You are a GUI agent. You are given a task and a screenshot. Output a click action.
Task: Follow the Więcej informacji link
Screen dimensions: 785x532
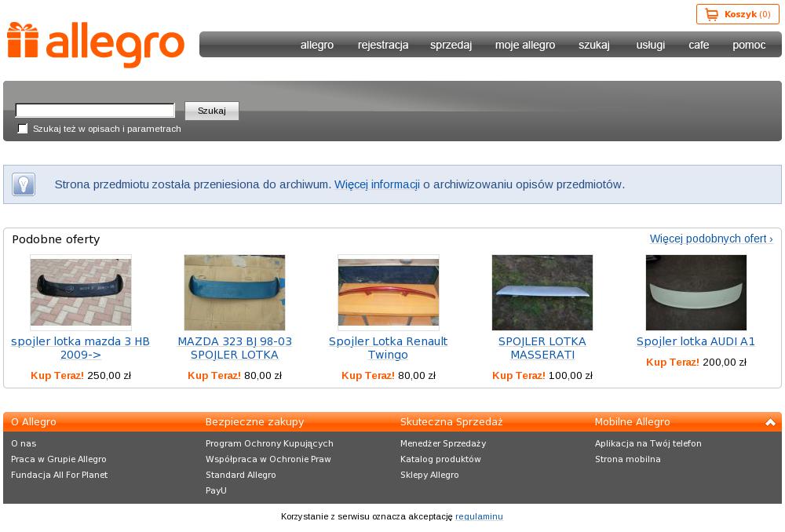tap(377, 184)
